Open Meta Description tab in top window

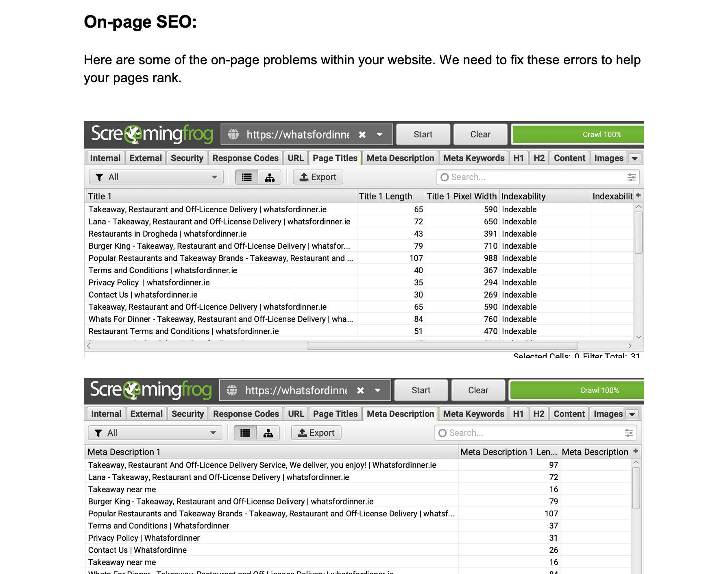click(400, 158)
